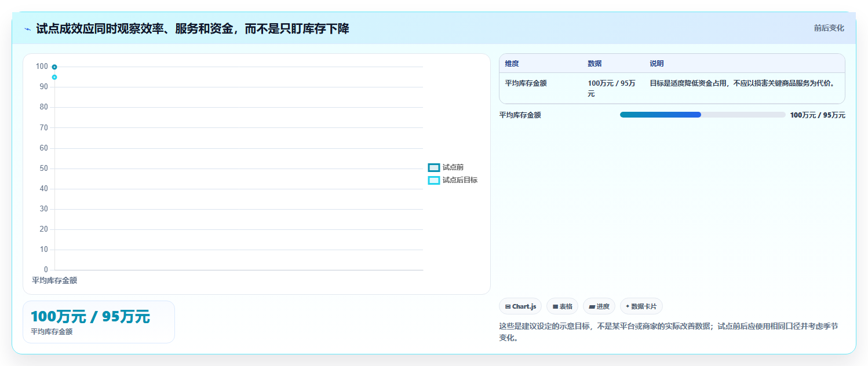Click the large 100万元 / 95万元 card value
Image resolution: width=868 pixels, height=366 pixels.
90,317
